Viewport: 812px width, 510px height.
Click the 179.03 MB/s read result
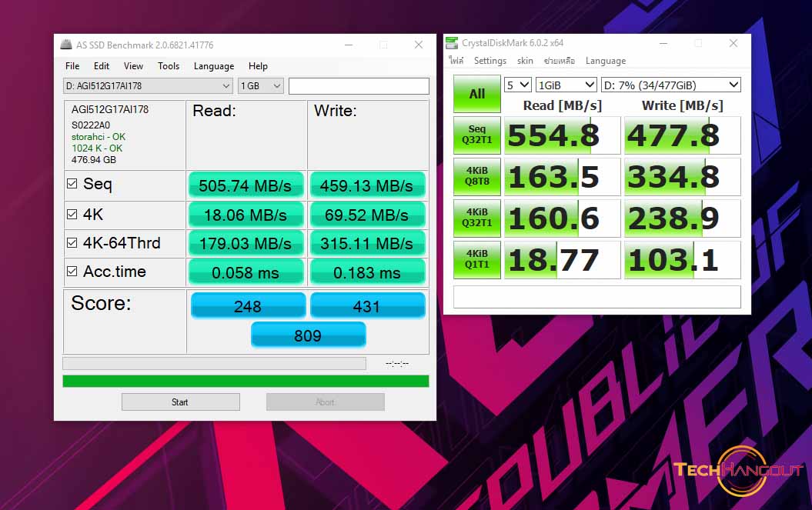point(246,243)
